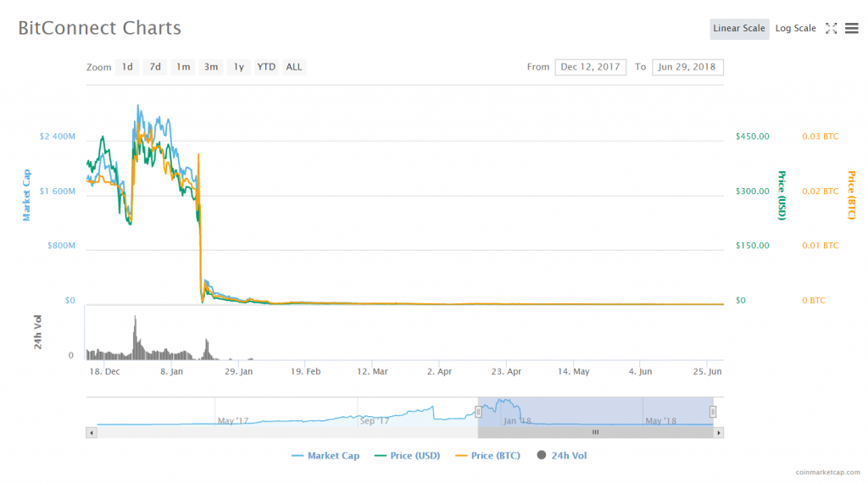Click the $2 400M axis label
This screenshot has height=483, width=868.
pos(57,136)
